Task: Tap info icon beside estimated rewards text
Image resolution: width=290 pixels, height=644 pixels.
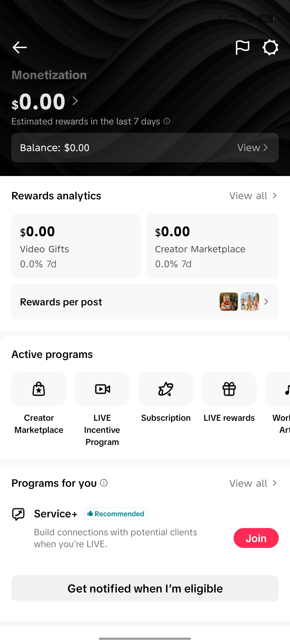Action: [x=167, y=121]
